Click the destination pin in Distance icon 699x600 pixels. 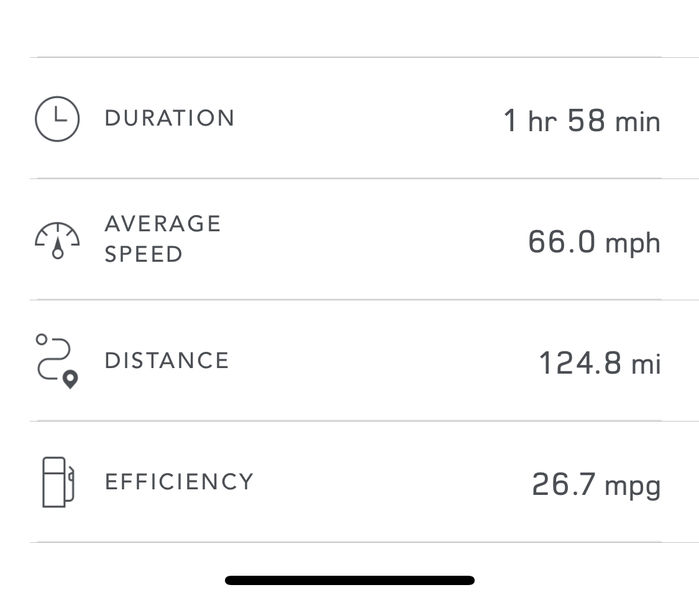70,380
